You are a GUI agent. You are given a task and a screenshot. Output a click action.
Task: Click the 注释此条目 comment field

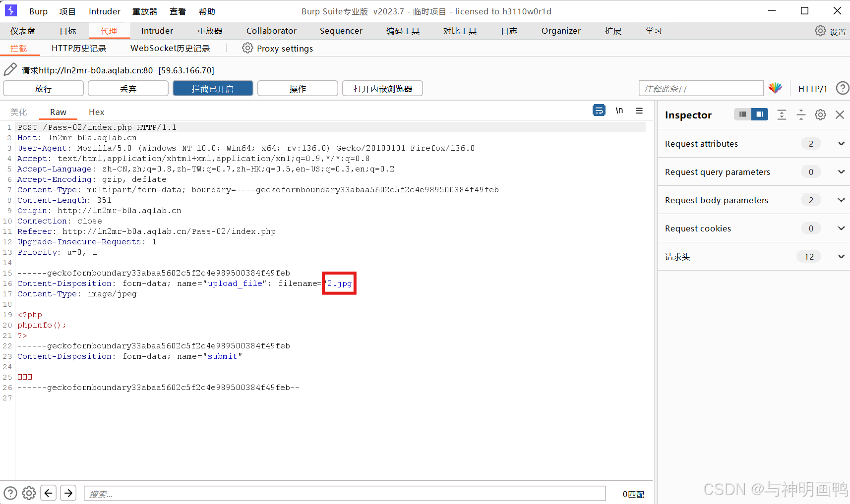click(x=701, y=89)
